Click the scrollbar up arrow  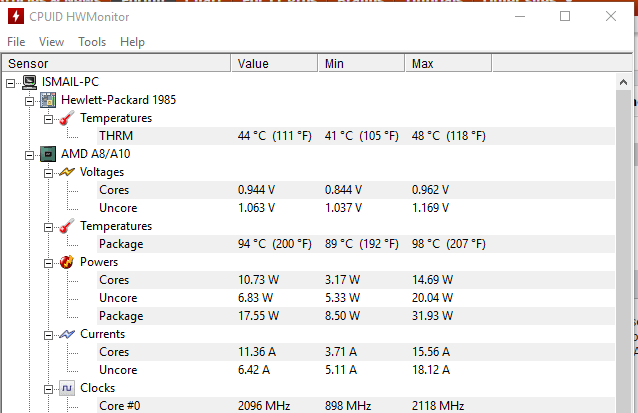pos(623,82)
